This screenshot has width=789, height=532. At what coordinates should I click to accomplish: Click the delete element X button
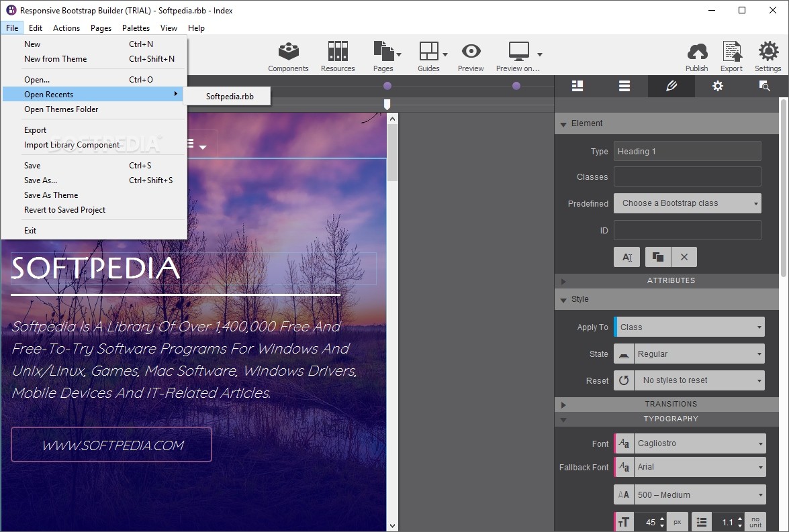coord(684,257)
